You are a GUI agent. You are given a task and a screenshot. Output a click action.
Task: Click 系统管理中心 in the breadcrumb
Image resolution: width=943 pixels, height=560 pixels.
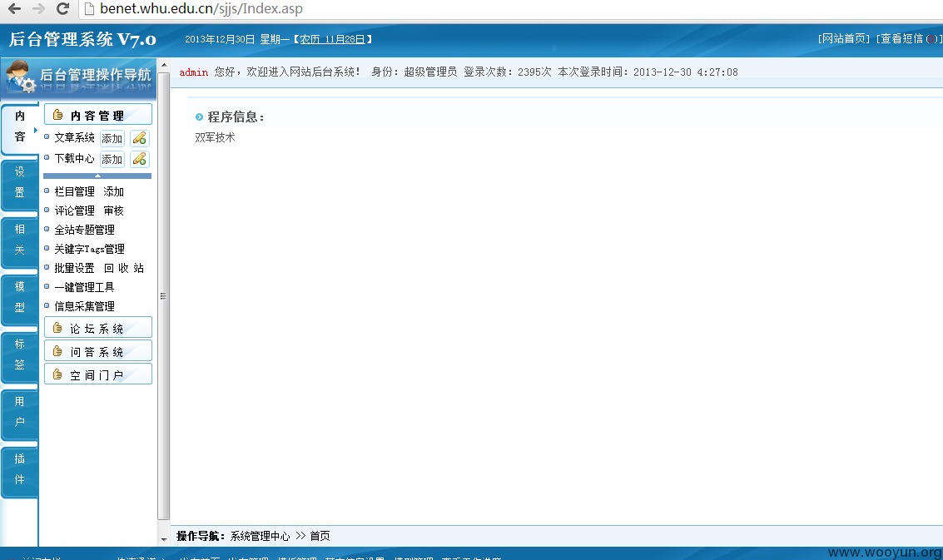pyautogui.click(x=260, y=536)
